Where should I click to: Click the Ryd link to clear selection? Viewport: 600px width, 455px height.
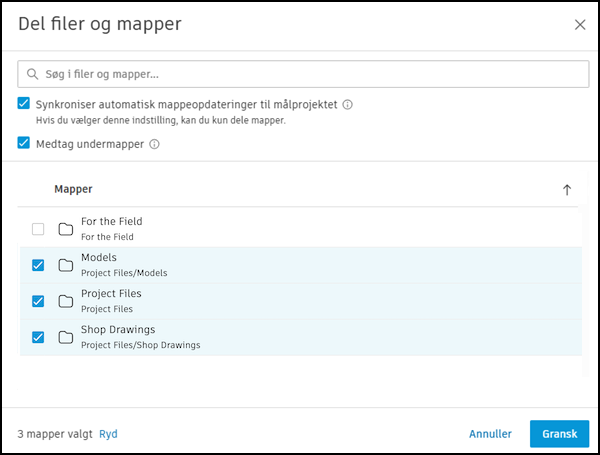108,434
